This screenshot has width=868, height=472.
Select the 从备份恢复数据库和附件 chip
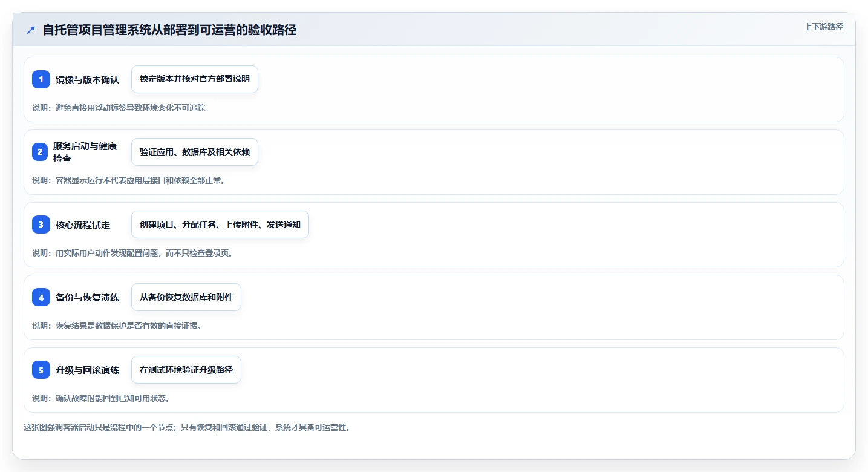point(186,297)
